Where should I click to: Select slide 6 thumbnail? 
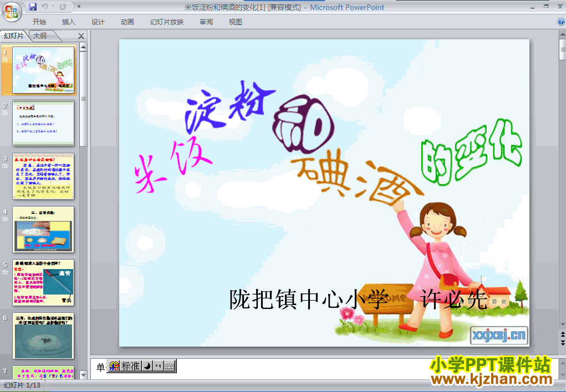click(x=43, y=336)
